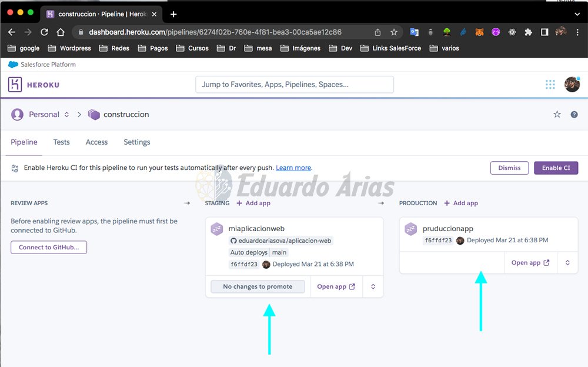Open the eduardoariasova/aplicacion-web repository link
The width and height of the screenshot is (588, 367).
(285, 241)
